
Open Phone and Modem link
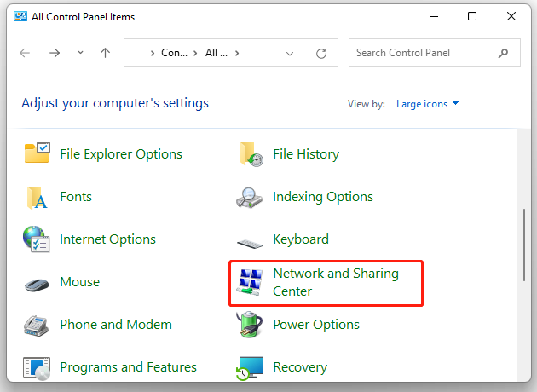pyautogui.click(x=116, y=324)
